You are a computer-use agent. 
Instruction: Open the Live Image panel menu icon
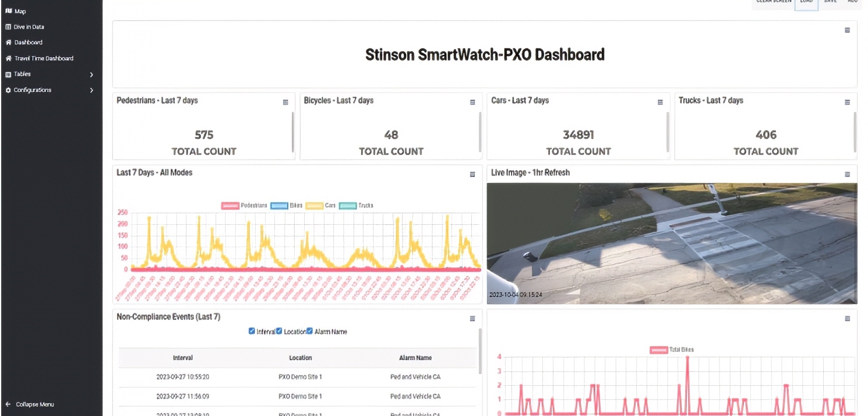[847, 174]
